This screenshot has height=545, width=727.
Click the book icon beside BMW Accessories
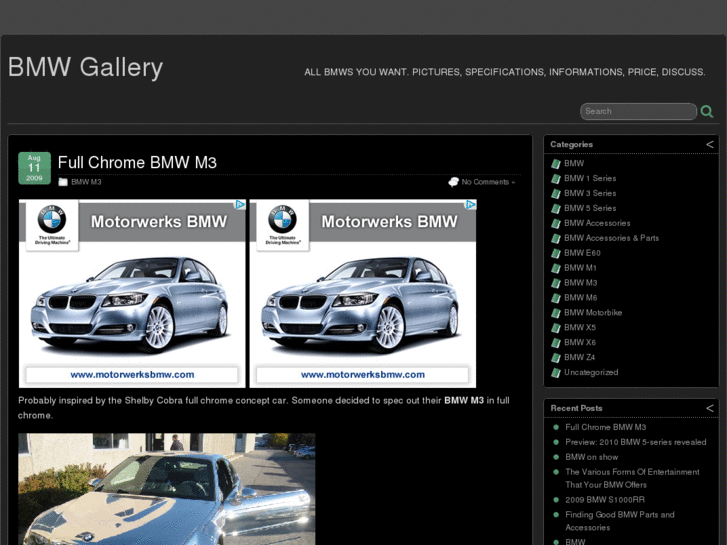click(x=556, y=223)
